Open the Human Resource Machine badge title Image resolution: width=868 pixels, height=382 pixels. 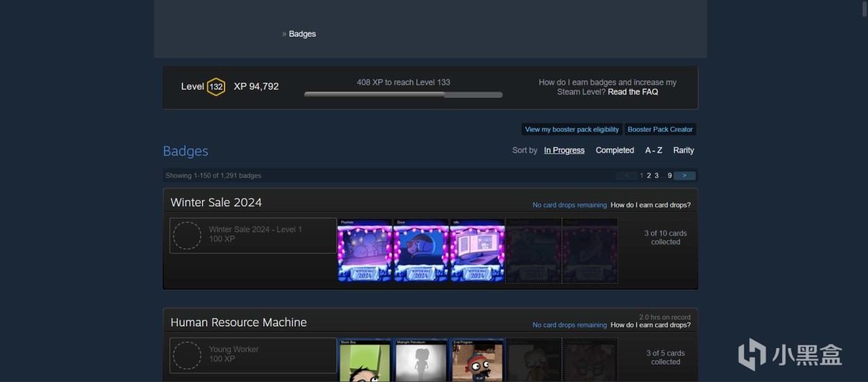coord(239,322)
